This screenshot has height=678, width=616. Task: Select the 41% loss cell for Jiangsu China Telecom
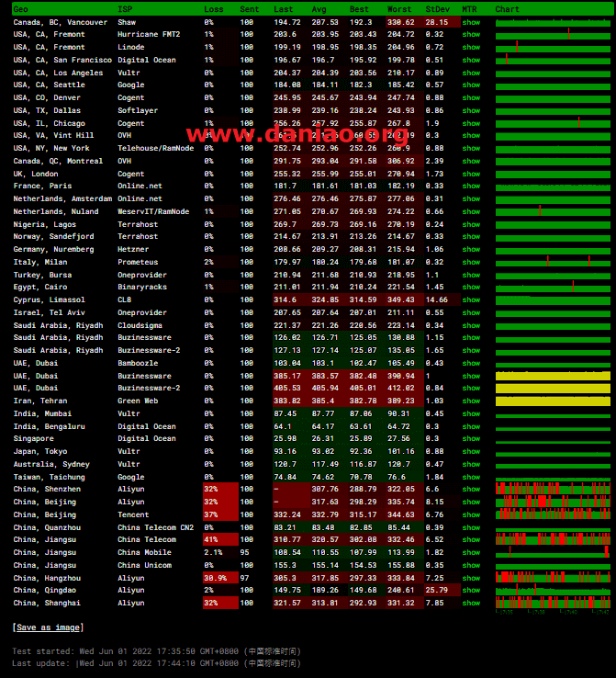[x=220, y=539]
